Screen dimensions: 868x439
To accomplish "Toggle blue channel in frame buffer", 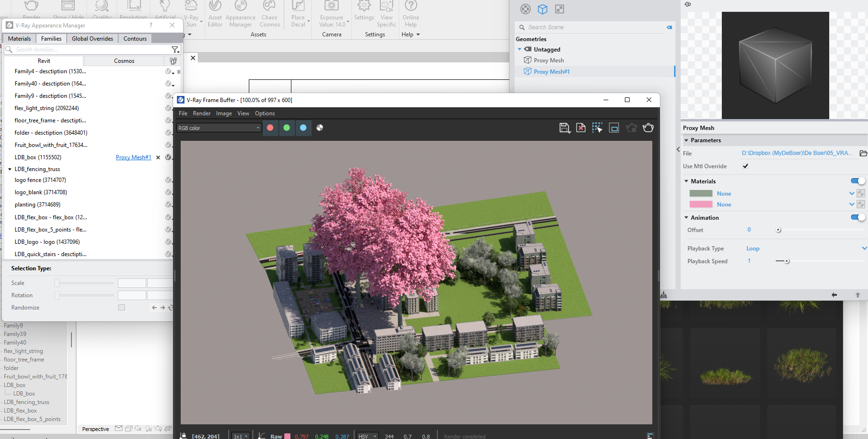I will (303, 128).
